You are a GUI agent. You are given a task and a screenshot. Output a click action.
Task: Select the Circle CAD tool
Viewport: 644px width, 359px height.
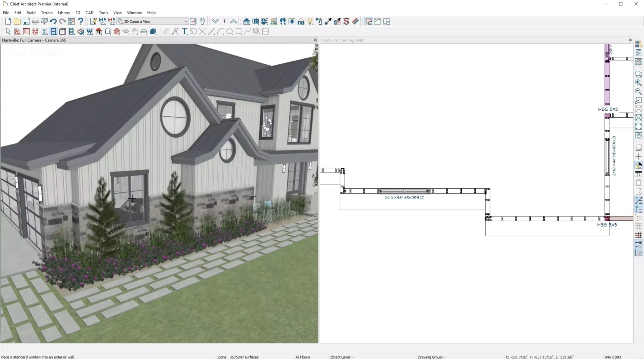pos(229,31)
